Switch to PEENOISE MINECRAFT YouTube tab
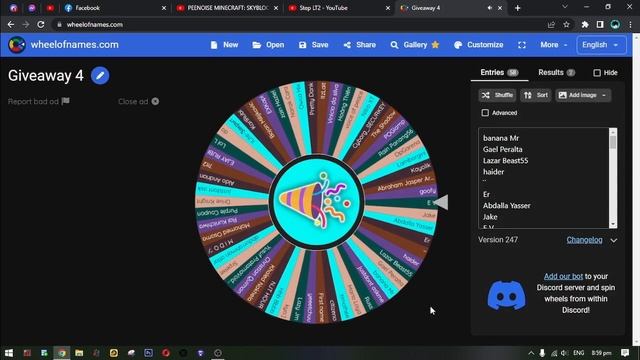The width and height of the screenshot is (640, 360). coord(226,8)
